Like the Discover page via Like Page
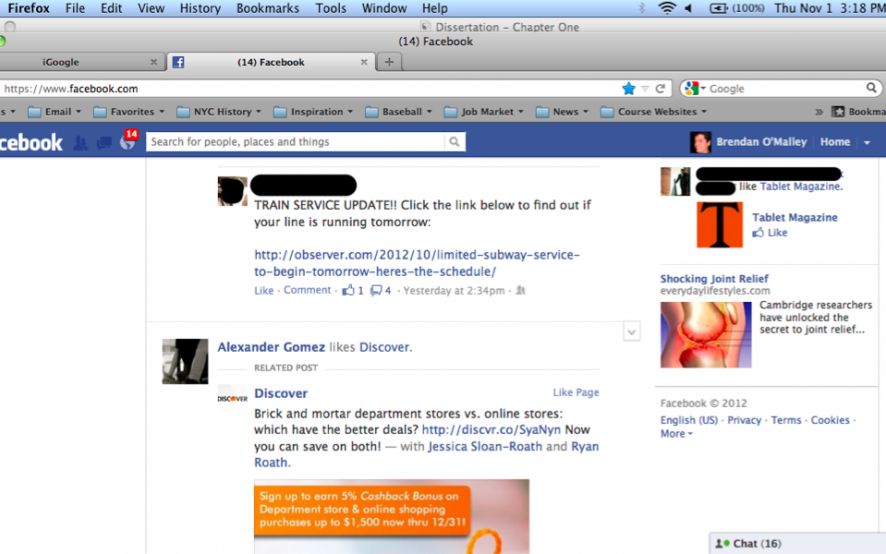The height and width of the screenshot is (554, 886). pos(576,393)
